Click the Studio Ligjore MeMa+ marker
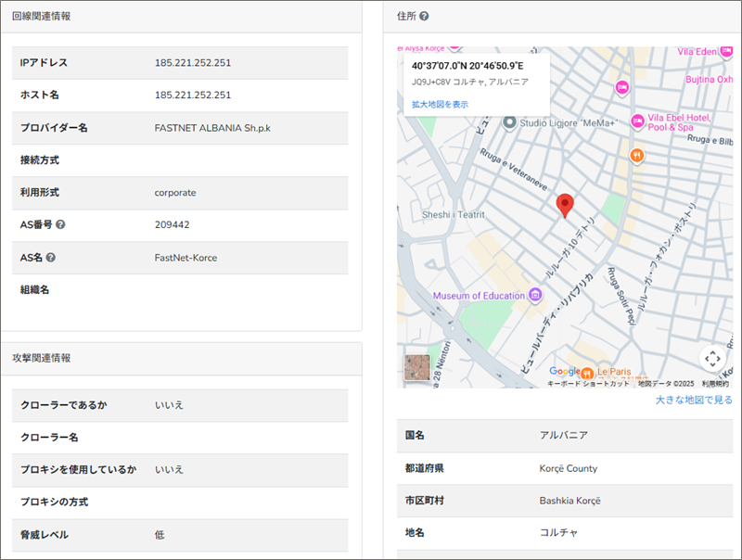The height and width of the screenshot is (560, 742). click(x=508, y=122)
